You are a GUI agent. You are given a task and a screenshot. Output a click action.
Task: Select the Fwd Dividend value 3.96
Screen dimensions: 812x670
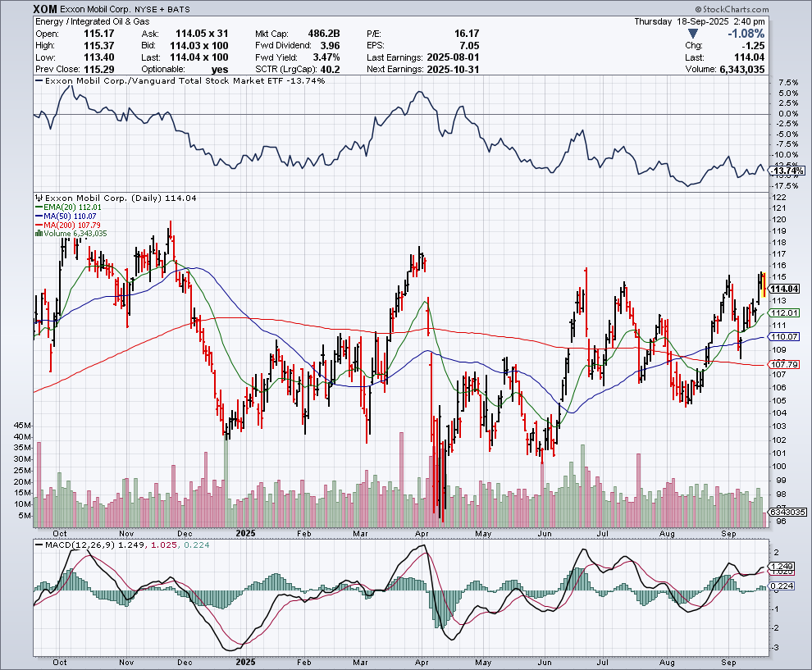click(330, 46)
